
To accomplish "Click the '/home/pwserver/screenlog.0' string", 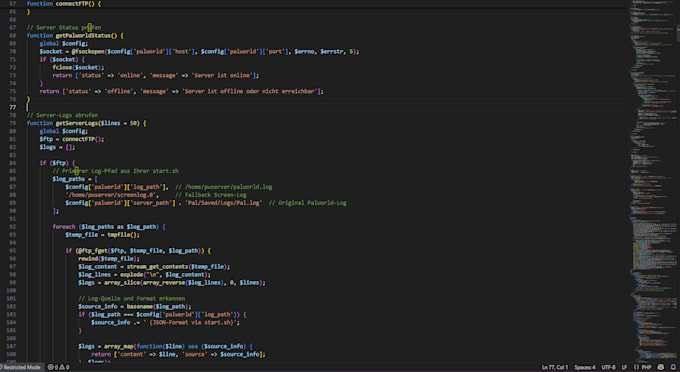I will coord(110,195).
